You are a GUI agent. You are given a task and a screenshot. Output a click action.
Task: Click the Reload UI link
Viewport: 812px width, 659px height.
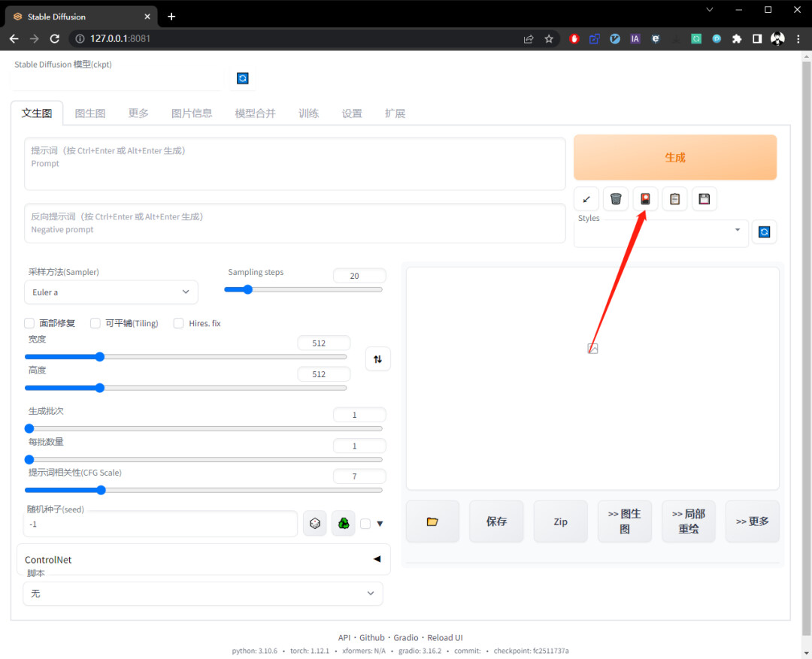click(x=445, y=637)
